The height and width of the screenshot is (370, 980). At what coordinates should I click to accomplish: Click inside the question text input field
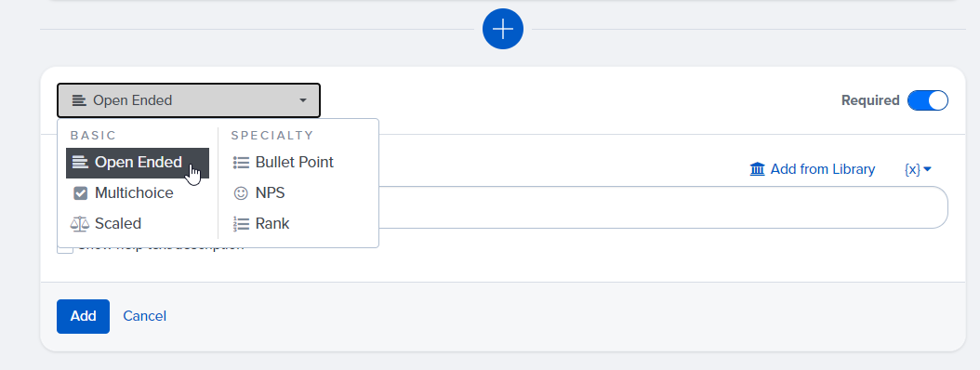[x=663, y=207]
